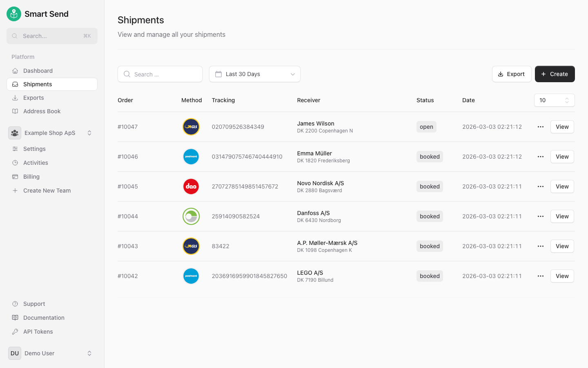588x368 pixels.
Task: Click the Export button
Action: click(x=512, y=74)
